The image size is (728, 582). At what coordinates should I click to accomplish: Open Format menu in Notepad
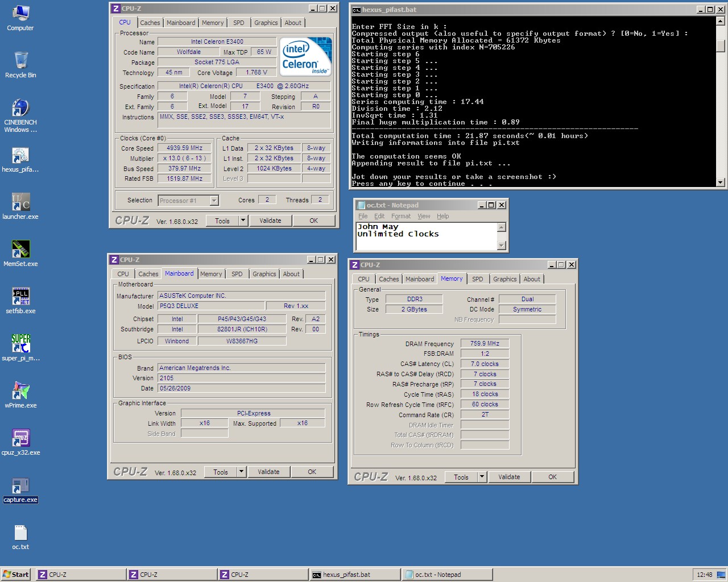pyautogui.click(x=401, y=216)
